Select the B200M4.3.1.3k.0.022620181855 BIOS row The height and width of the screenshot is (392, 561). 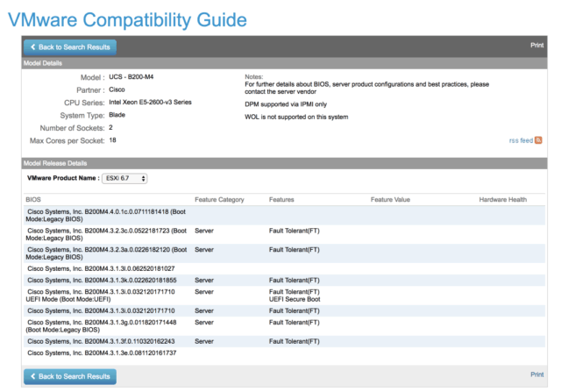(x=284, y=281)
